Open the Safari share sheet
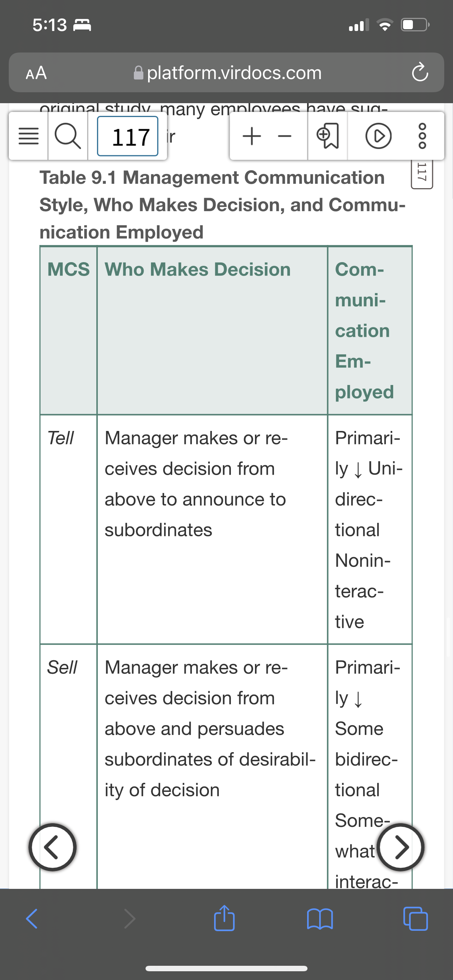This screenshot has width=453, height=980. pos(224,918)
